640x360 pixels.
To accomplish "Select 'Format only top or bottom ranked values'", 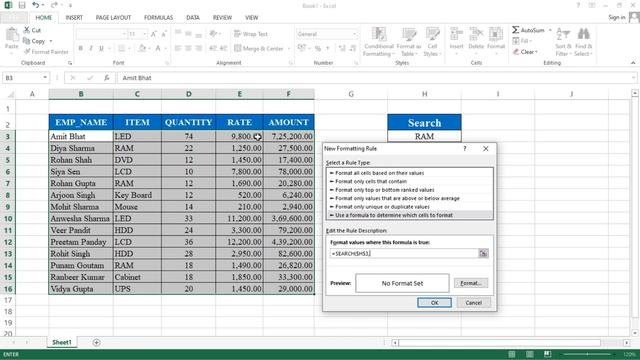I will (410, 190).
